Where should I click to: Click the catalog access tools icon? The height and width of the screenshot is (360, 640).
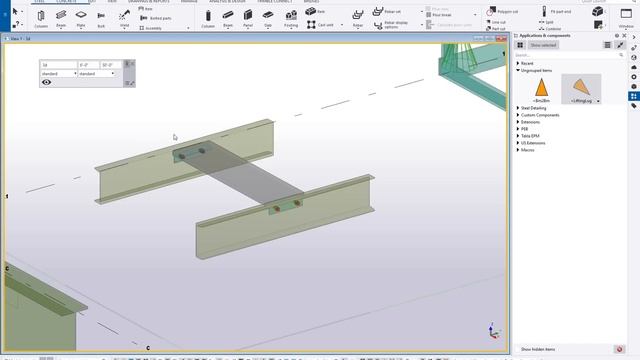click(x=620, y=45)
